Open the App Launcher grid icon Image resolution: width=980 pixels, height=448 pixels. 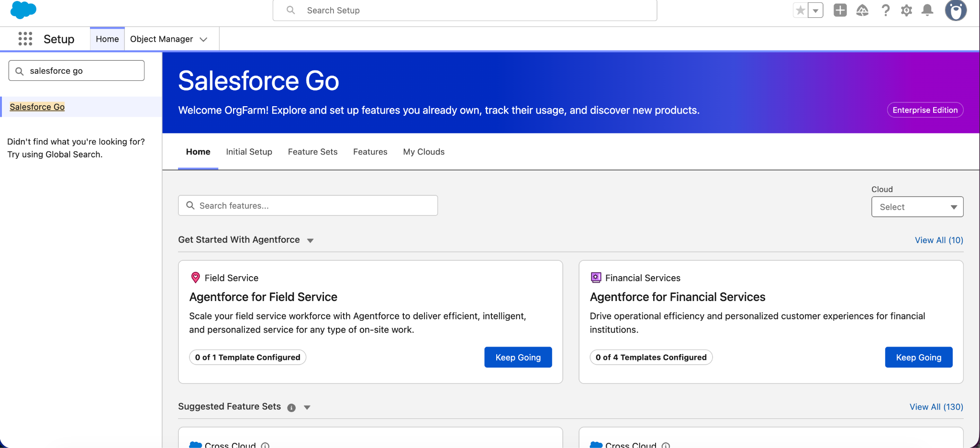pyautogui.click(x=25, y=39)
